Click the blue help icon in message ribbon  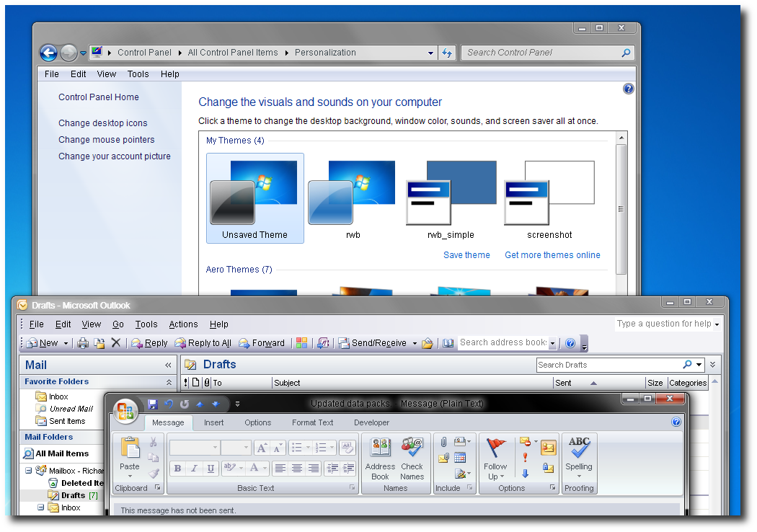click(676, 422)
